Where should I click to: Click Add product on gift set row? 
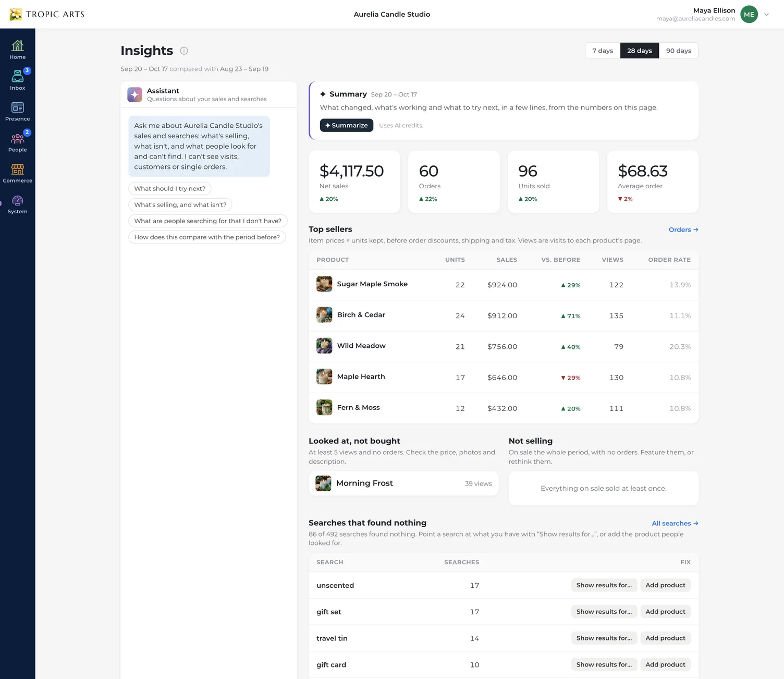click(665, 612)
